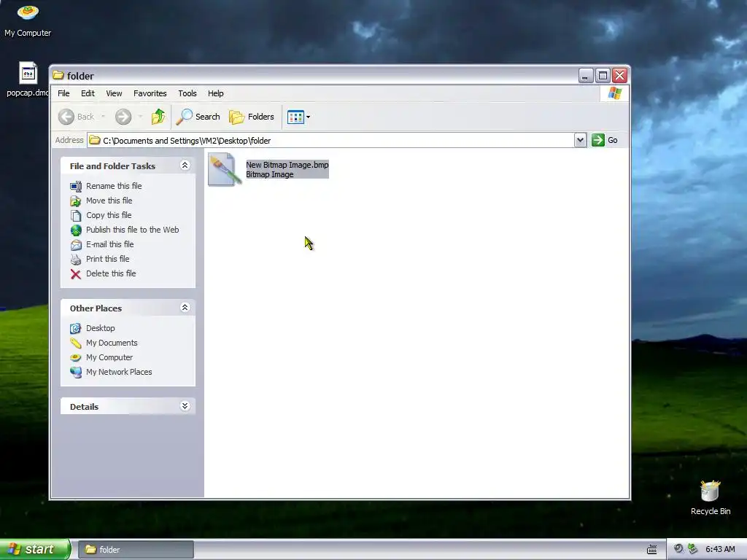Image resolution: width=747 pixels, height=560 pixels.
Task: Click the first system tray icon
Action: coord(678,548)
